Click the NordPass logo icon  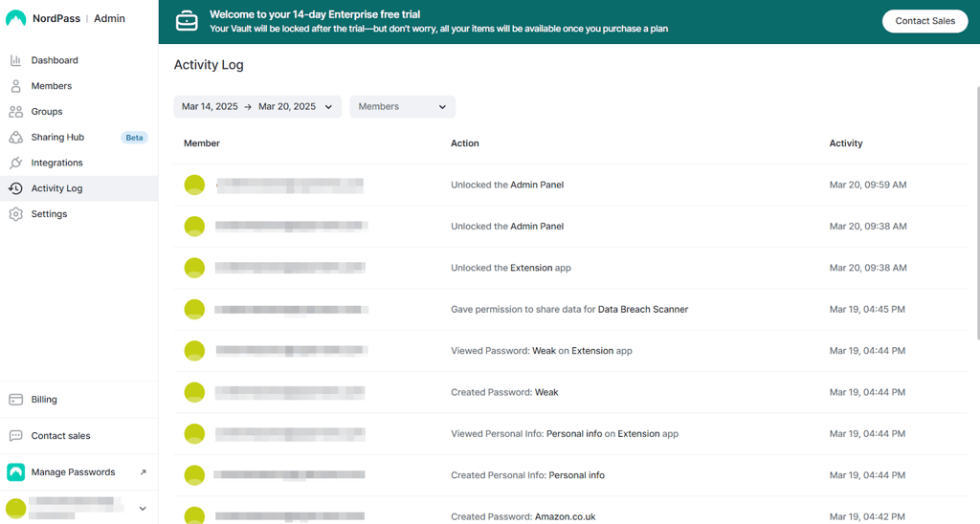click(15, 19)
